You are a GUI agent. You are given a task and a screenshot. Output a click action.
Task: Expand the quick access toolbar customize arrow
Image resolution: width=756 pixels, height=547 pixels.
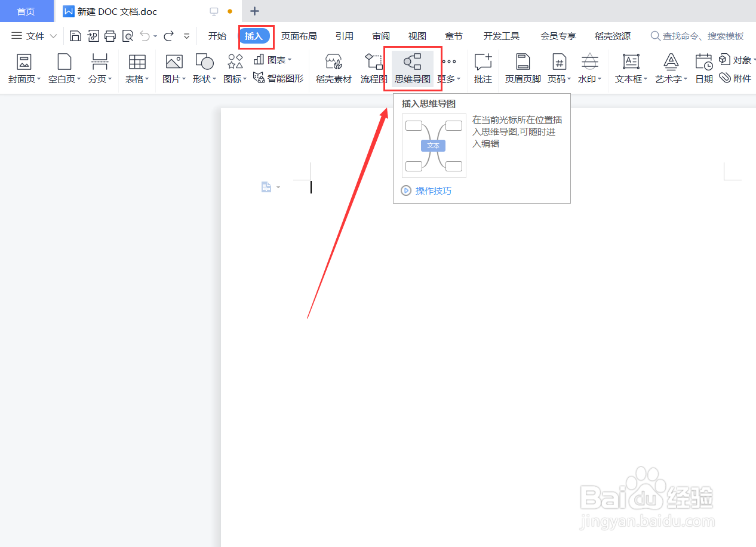[x=187, y=36]
